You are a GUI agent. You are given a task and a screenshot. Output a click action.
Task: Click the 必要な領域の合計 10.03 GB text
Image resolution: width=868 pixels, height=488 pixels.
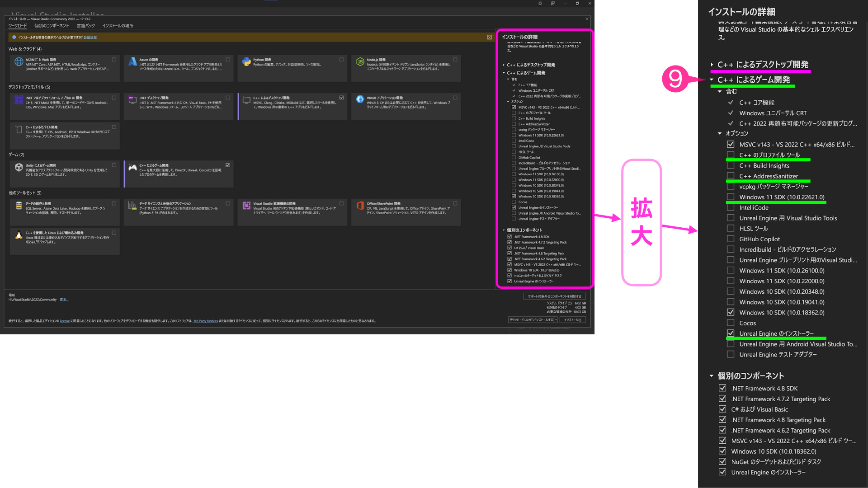point(566,312)
